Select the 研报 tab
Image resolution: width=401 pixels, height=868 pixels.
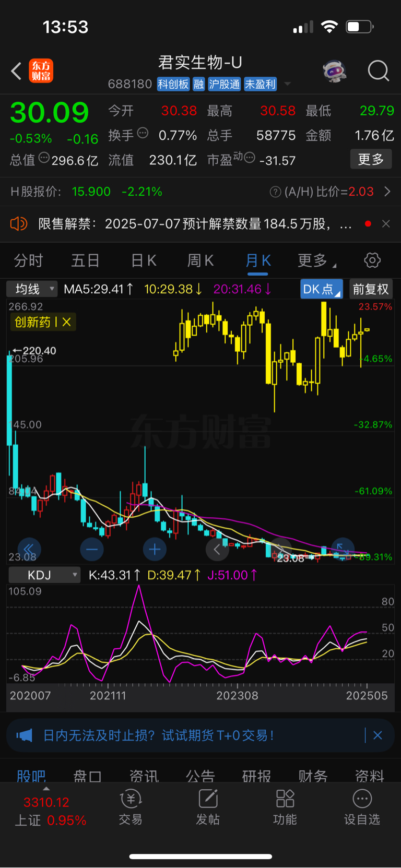256,776
